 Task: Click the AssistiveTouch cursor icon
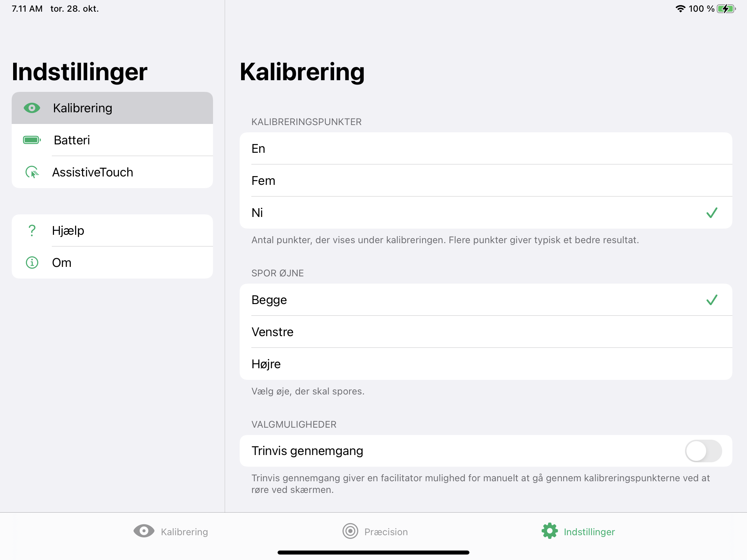point(32,172)
